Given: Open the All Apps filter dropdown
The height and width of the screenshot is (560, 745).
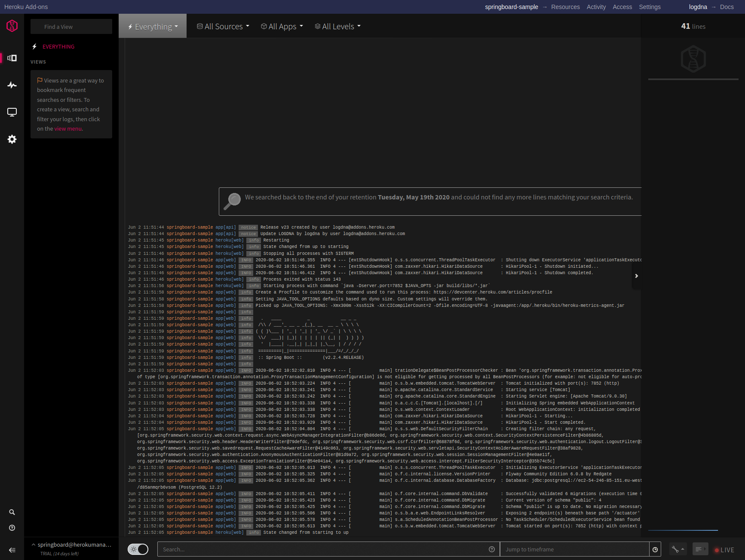Looking at the screenshot, I should (x=282, y=26).
